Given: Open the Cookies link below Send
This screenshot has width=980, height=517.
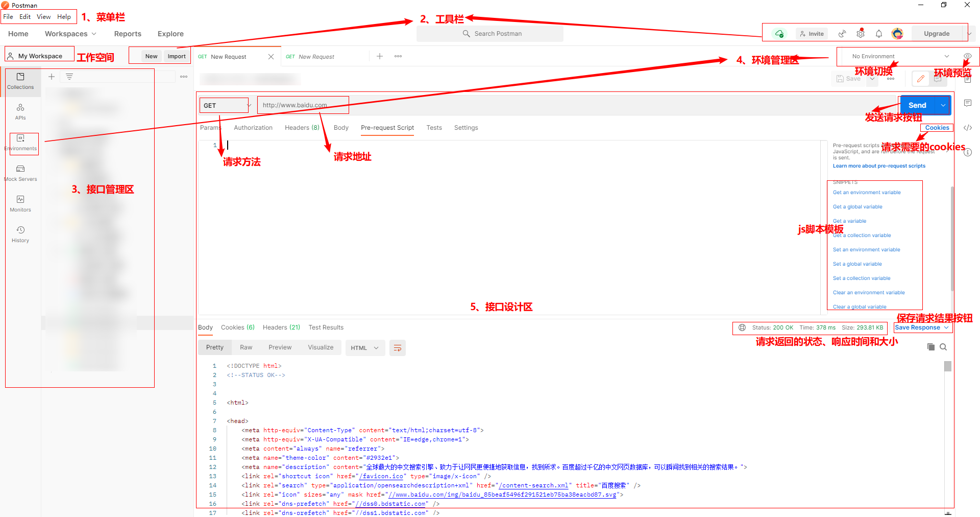Looking at the screenshot, I should pyautogui.click(x=937, y=128).
